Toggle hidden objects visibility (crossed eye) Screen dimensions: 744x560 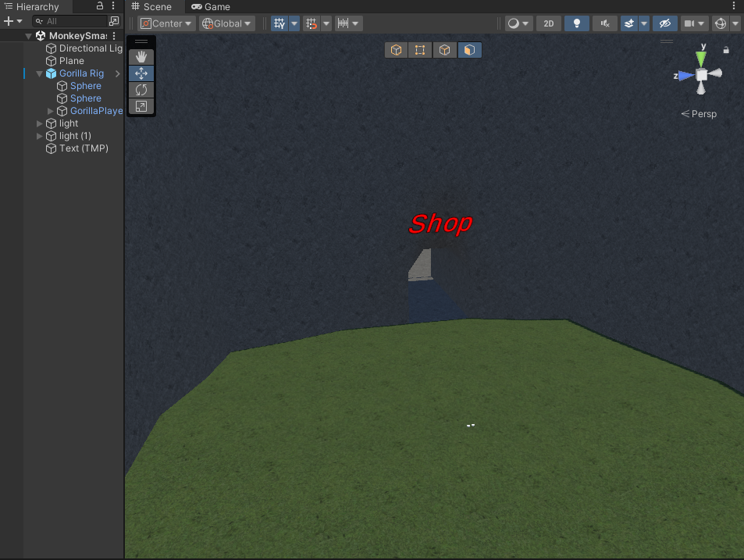[x=665, y=23]
